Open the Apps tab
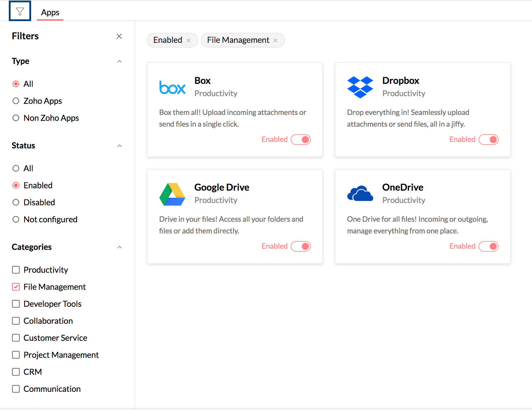The height and width of the screenshot is (410, 532). tap(50, 12)
